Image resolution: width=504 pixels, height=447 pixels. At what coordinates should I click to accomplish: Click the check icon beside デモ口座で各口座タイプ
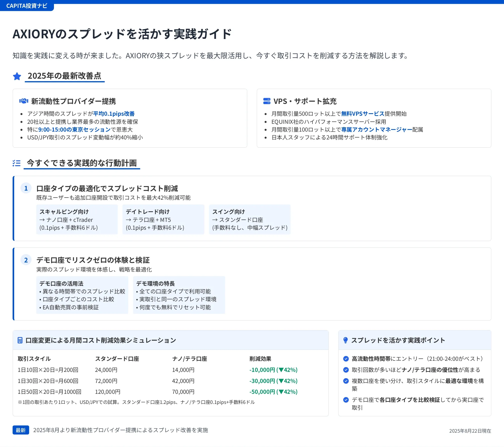point(346,400)
